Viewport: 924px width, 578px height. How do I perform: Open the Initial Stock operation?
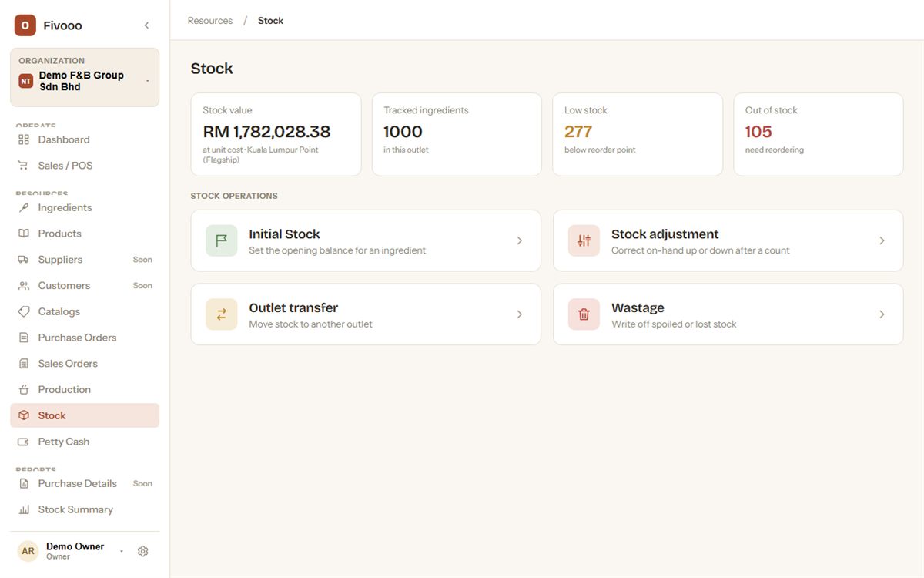coord(366,240)
